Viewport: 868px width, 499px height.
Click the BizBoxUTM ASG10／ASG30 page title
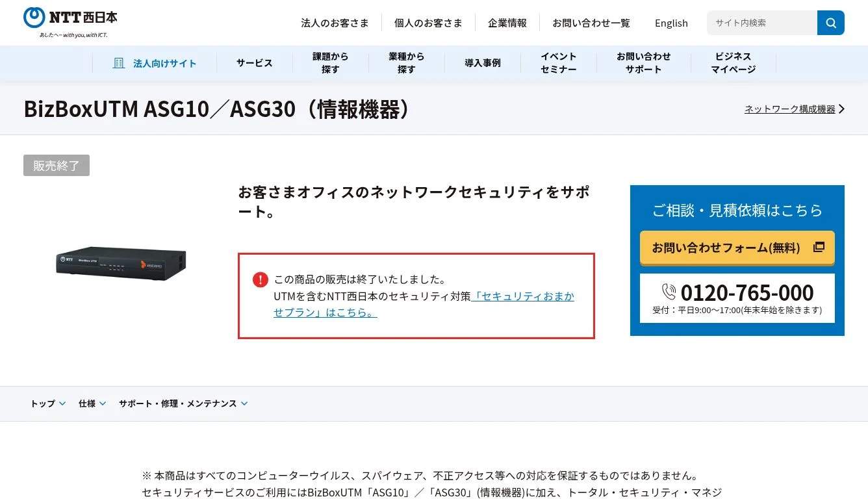click(x=218, y=109)
